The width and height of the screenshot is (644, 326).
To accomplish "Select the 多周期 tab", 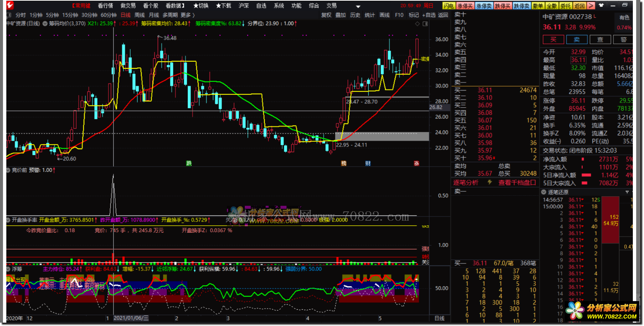I will pos(170,15).
